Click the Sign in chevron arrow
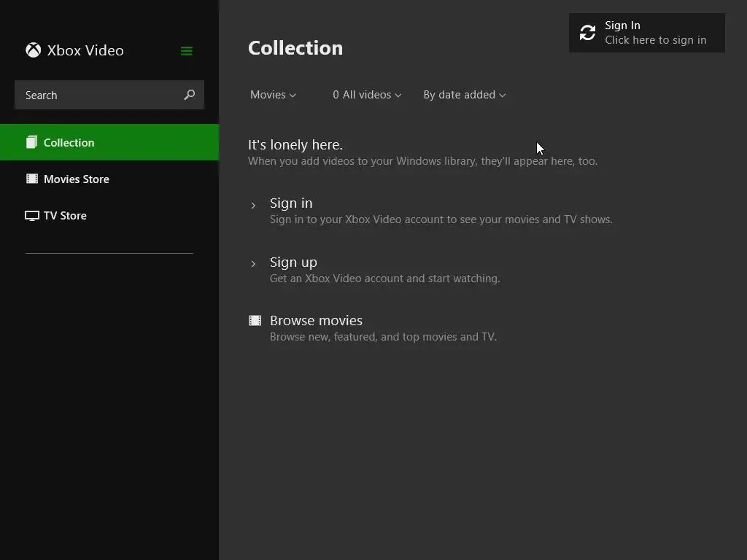Screen dimensions: 747x560 [253, 205]
